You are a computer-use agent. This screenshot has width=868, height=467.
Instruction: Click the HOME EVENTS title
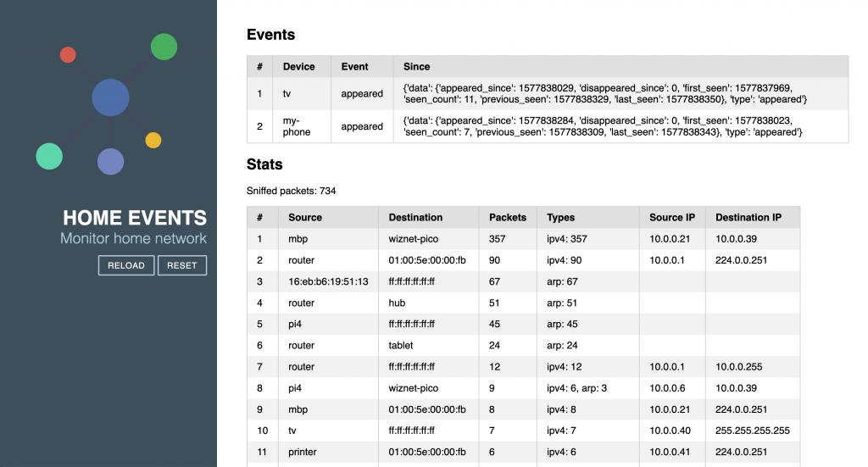(x=135, y=218)
